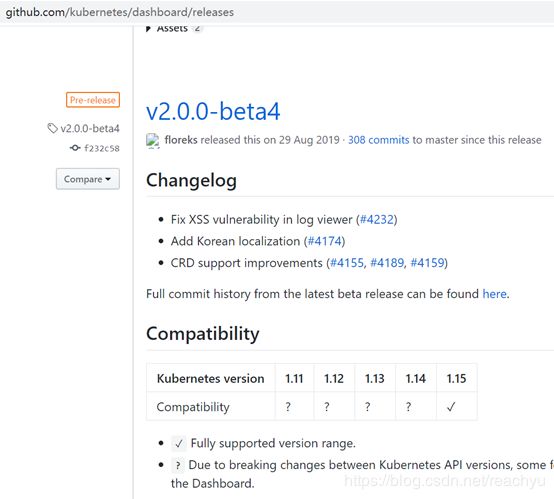Click the checkmark icon beside Fully supported

point(179,444)
